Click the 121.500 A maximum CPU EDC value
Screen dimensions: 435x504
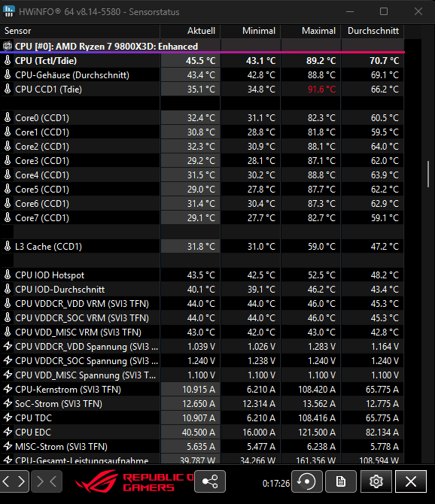pos(317,433)
